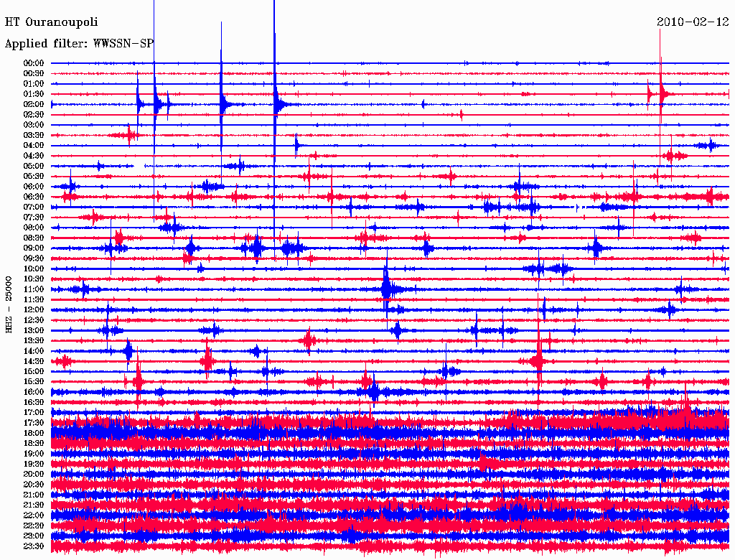Click the vertical 'HHZ - 25000' axis label

click(9, 304)
